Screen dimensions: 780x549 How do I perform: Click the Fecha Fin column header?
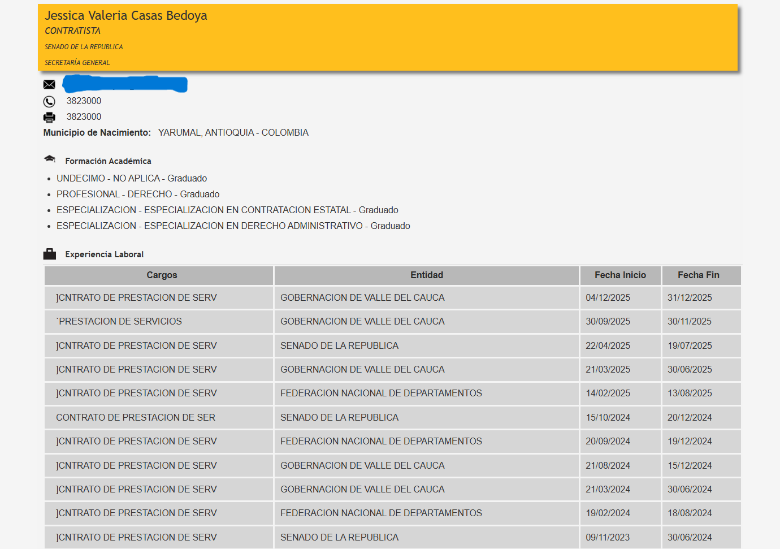point(698,275)
